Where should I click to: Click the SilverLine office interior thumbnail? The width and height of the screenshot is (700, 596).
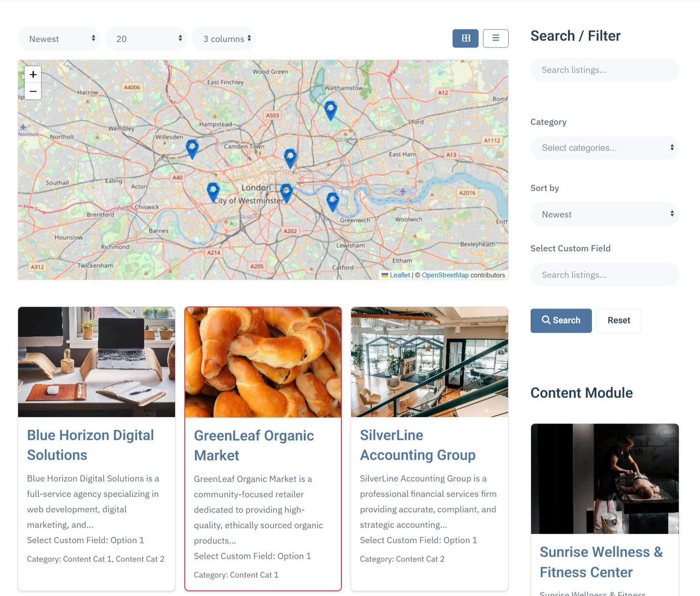430,362
